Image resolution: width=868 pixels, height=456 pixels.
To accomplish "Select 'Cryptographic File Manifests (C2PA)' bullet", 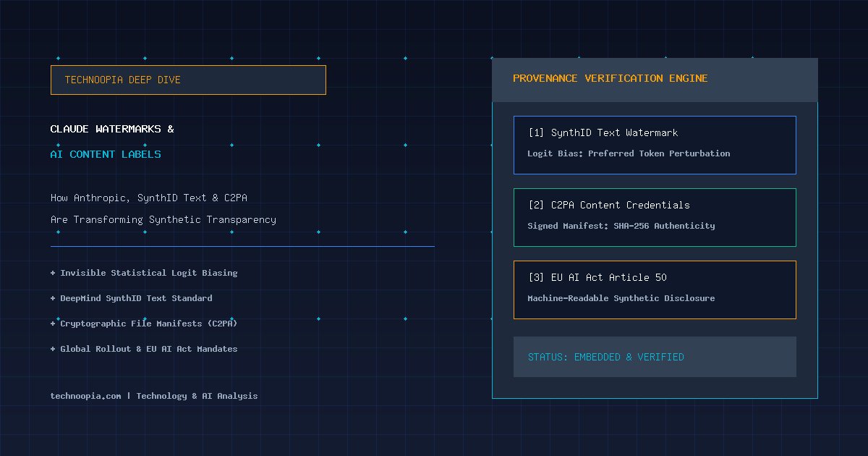I will pyautogui.click(x=144, y=324).
